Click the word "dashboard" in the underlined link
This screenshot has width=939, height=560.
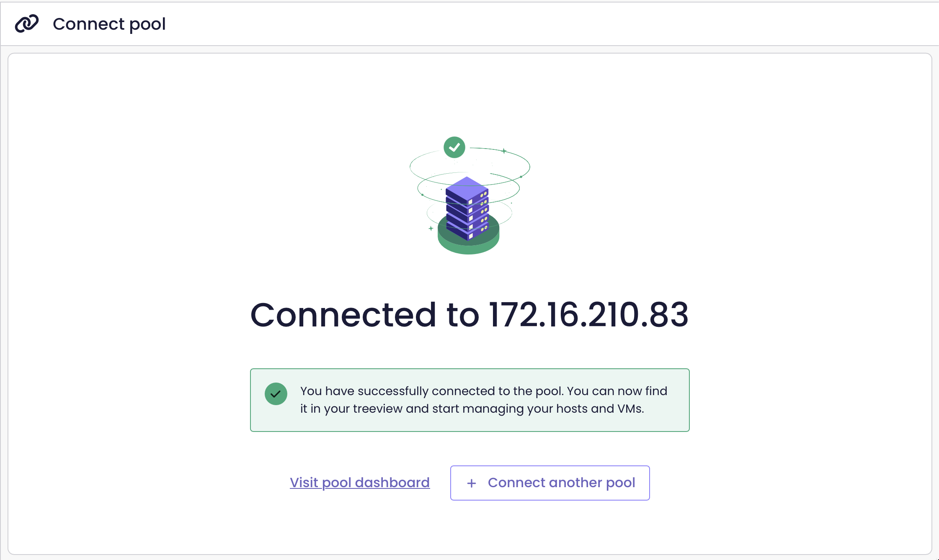pyautogui.click(x=392, y=483)
